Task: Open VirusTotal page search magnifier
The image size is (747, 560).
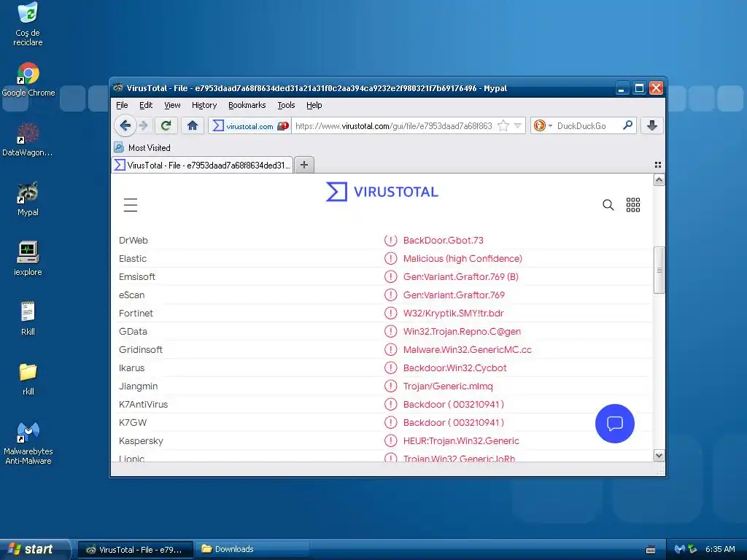Action: tap(608, 205)
